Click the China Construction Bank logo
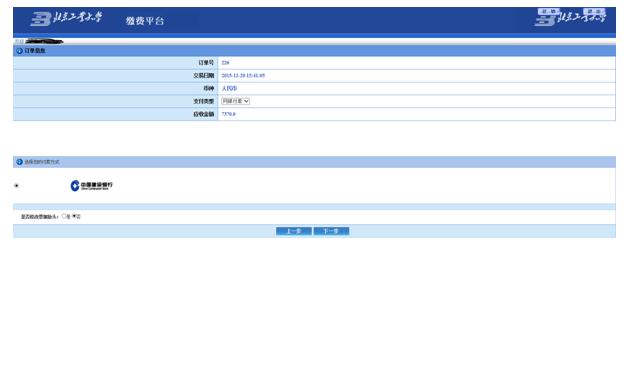 91,186
